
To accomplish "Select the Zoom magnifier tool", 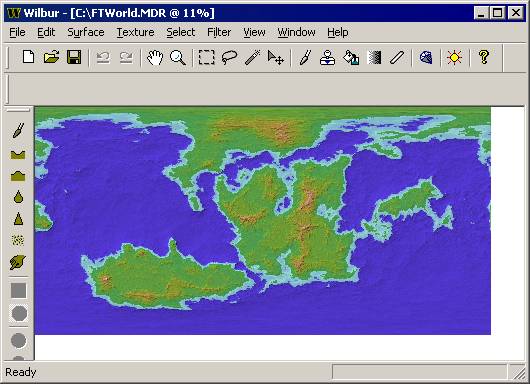I will point(178,57).
